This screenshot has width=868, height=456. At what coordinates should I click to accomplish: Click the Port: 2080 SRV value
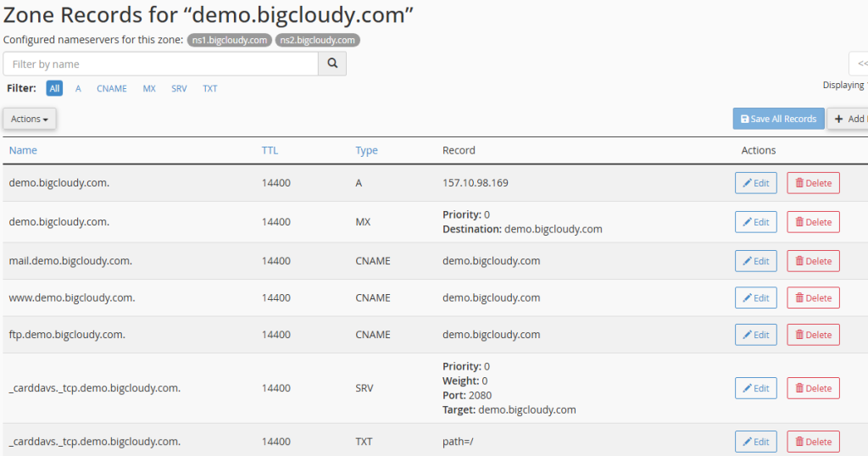(x=467, y=395)
